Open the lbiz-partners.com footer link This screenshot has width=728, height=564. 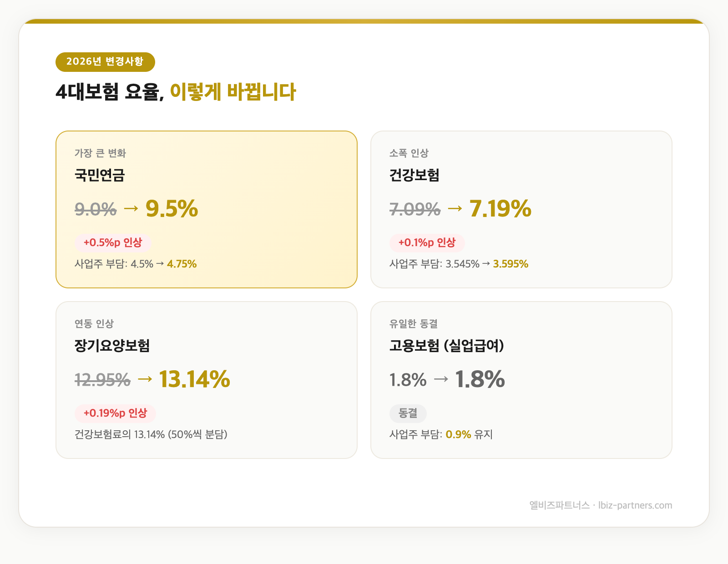(635, 505)
